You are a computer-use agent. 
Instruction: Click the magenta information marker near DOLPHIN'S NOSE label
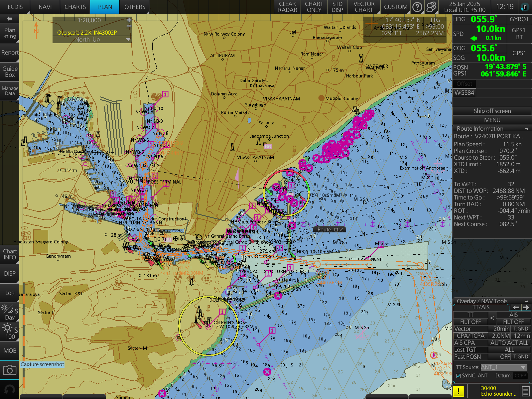pyautogui.click(x=222, y=312)
